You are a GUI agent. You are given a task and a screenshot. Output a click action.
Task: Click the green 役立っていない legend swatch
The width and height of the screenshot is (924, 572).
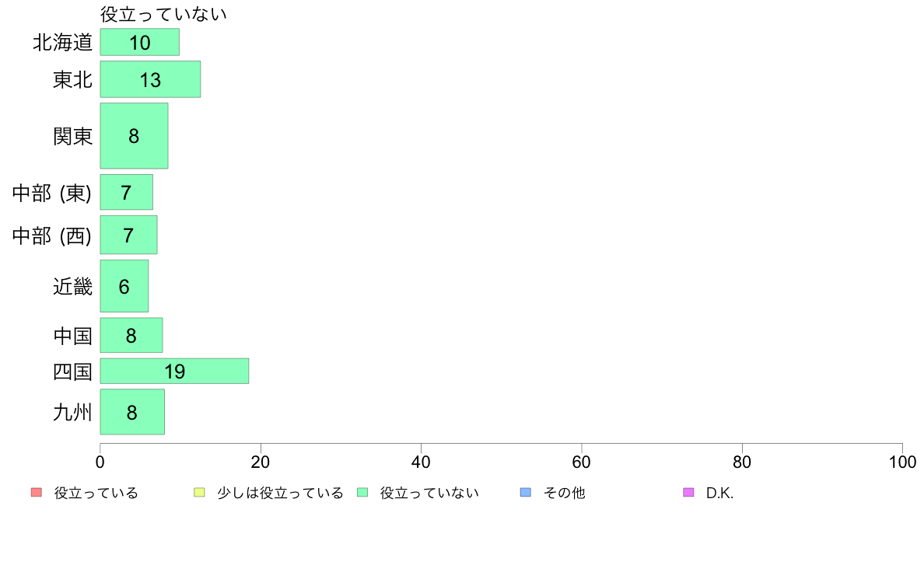click(362, 493)
